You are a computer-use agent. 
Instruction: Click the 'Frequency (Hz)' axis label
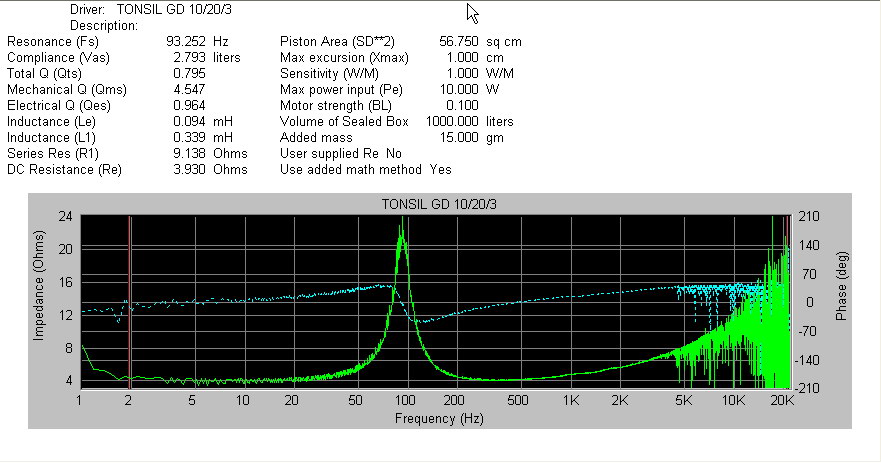[439, 419]
